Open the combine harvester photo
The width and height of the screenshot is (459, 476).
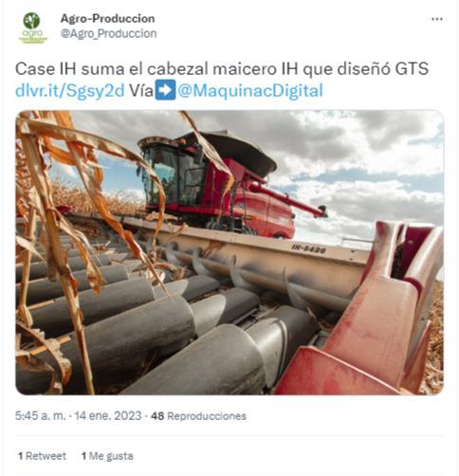[x=229, y=252]
